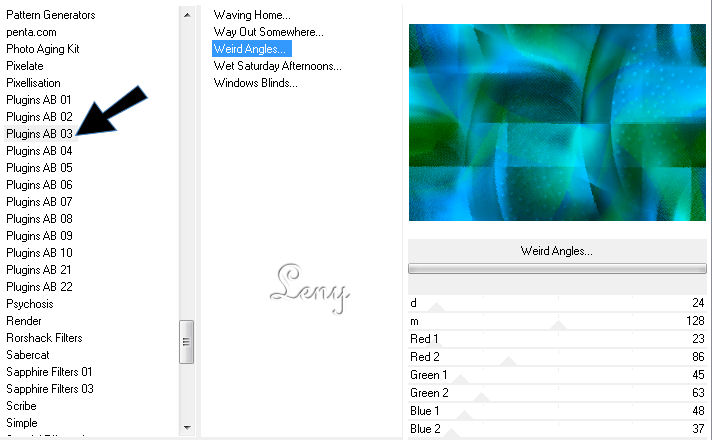Choose the Weird Angles filter entry
The image size is (712, 440).
[x=251, y=48]
